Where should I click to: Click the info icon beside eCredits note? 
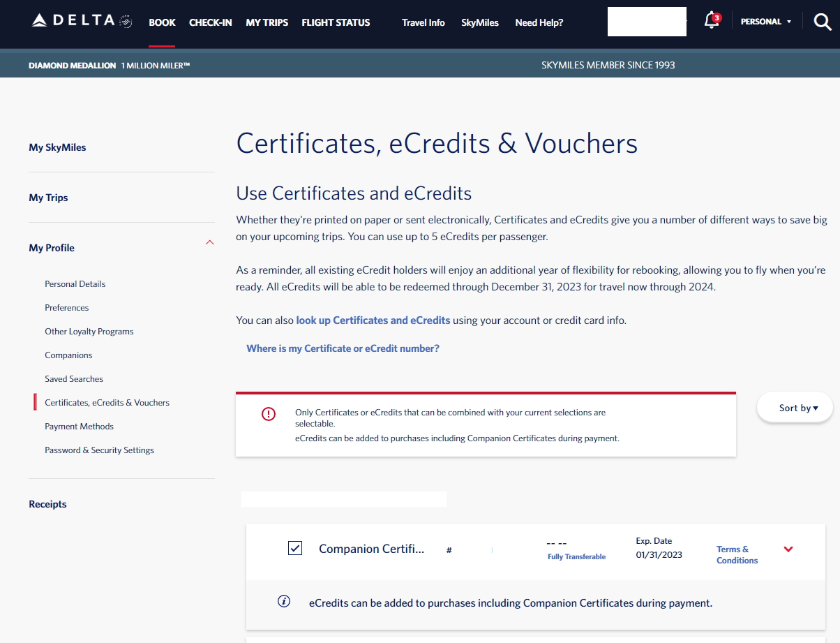[284, 601]
